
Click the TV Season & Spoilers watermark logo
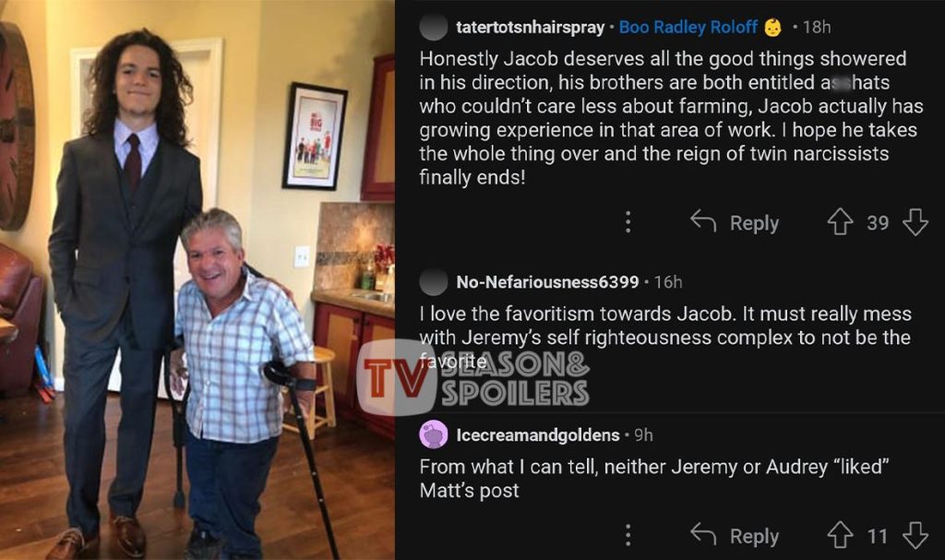[x=473, y=378]
